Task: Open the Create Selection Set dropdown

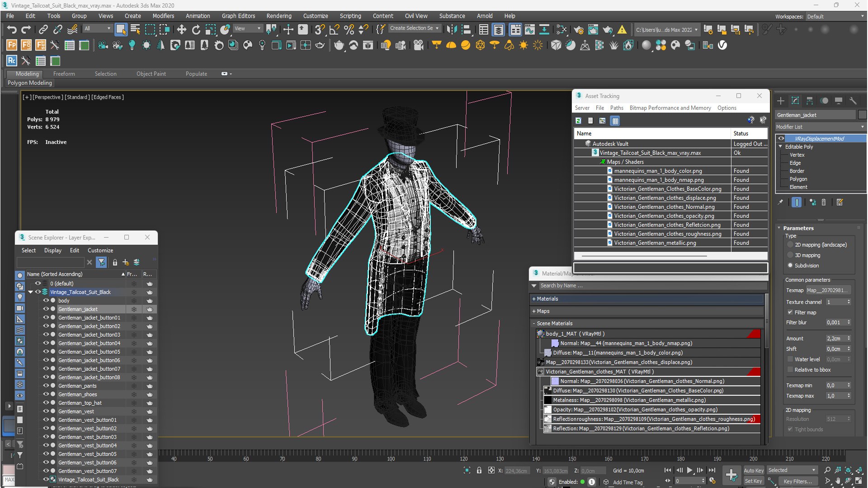Action: click(415, 28)
